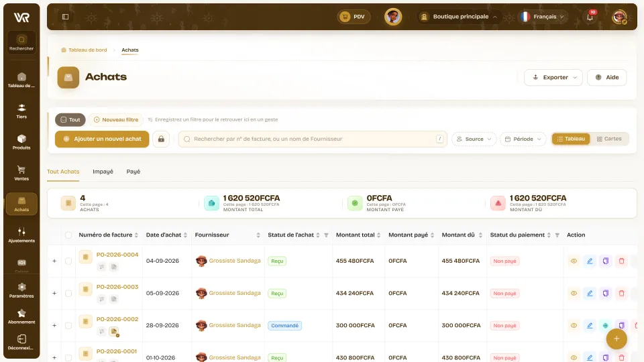The width and height of the screenshot is (644, 362).
Task: Filter the Statut du paiement column
Action: click(x=557, y=235)
